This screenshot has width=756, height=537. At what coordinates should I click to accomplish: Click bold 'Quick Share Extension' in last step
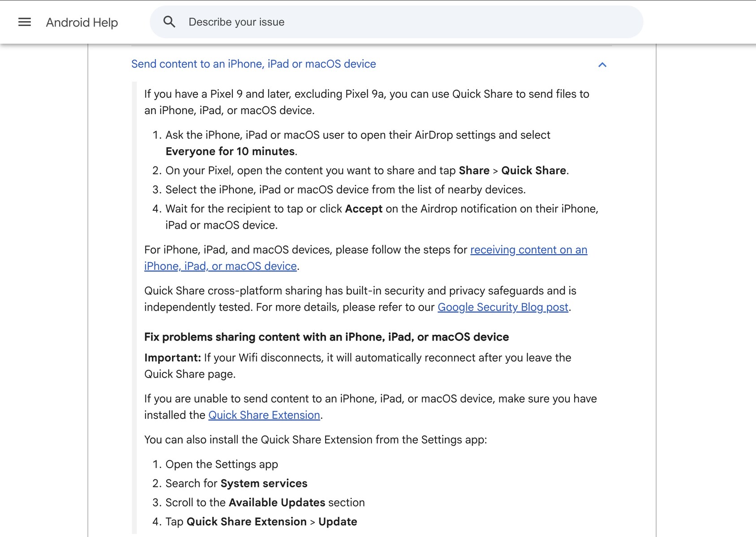pyautogui.click(x=246, y=522)
